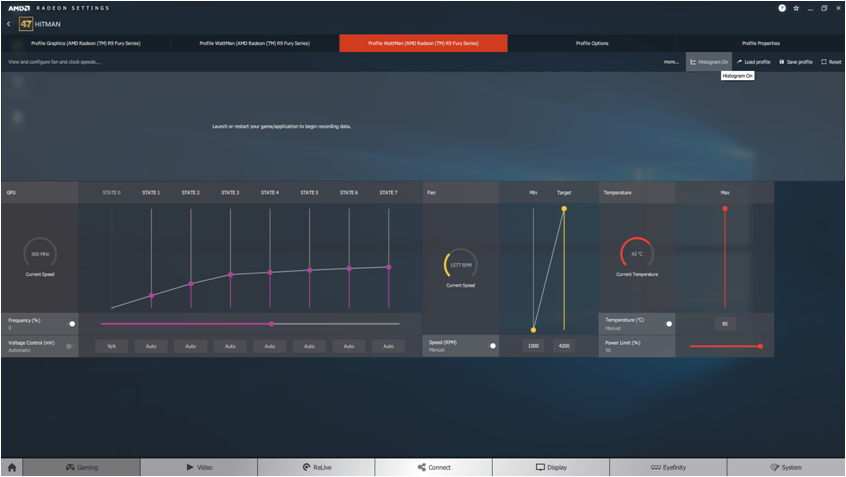The image size is (846, 477).
Task: Click the fan Min speed slider handle
Action: pos(533,330)
